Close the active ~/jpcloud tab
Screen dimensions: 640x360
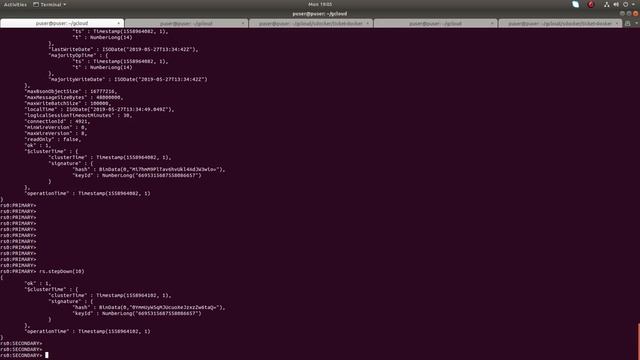(119, 23)
